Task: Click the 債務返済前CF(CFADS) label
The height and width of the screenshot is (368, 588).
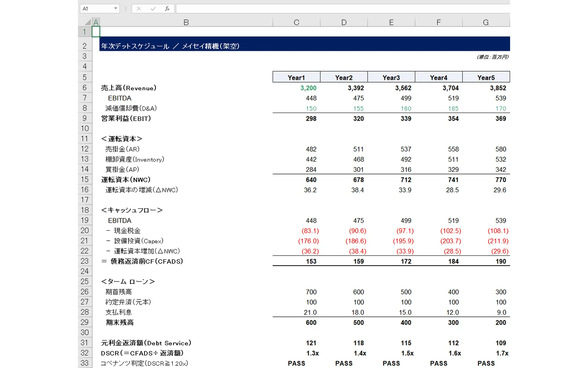Action: [147, 261]
